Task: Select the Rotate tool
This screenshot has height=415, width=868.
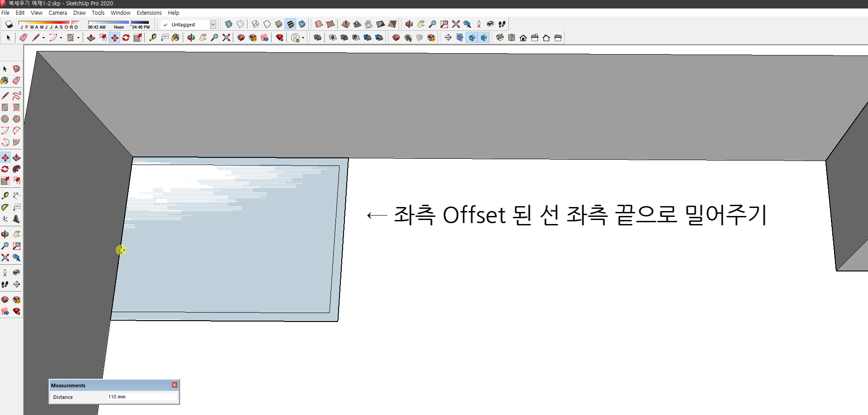Action: point(5,169)
